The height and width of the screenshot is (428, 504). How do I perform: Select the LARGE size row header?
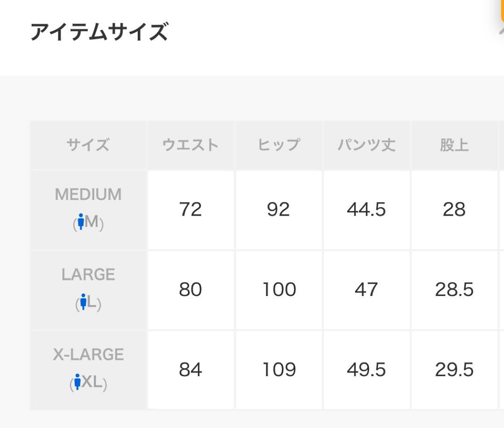click(x=88, y=289)
